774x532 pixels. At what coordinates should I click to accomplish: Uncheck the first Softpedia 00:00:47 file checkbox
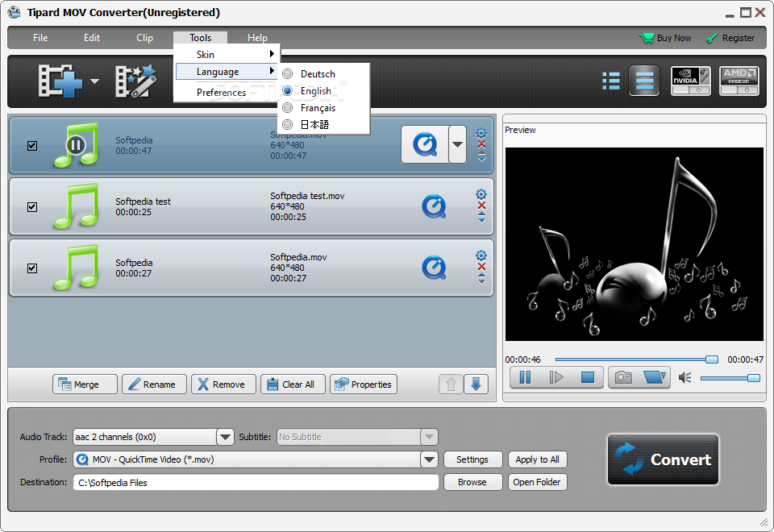32,146
